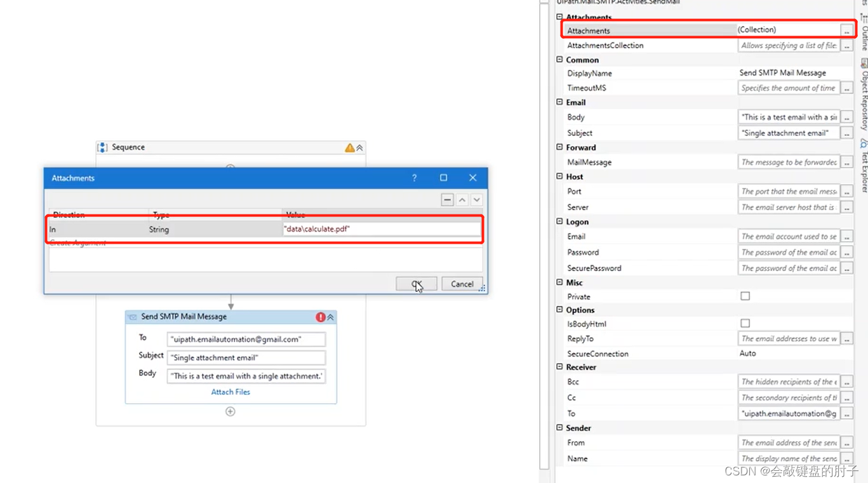This screenshot has height=483, width=868.
Task: Open the ellipsis editor for the Sender Name
Action: (846, 458)
